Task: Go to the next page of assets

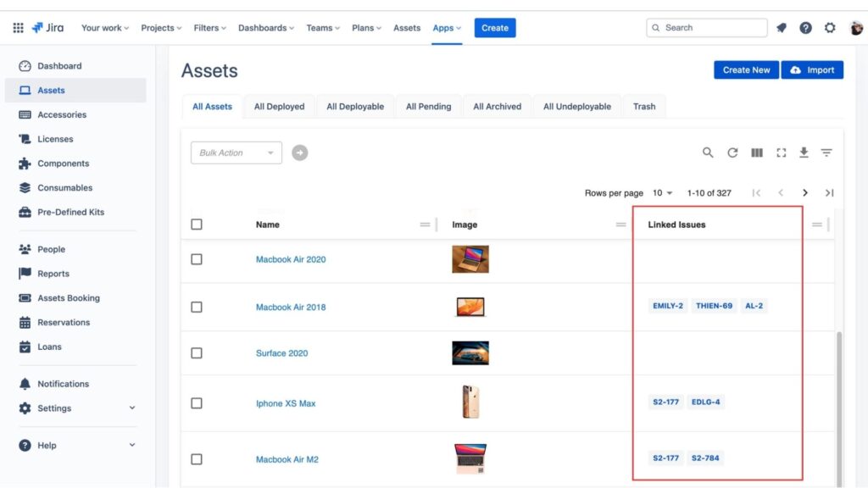Action: click(x=805, y=192)
